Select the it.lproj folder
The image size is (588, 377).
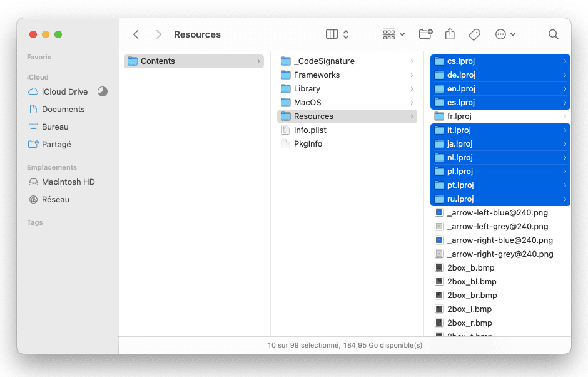pyautogui.click(x=500, y=130)
